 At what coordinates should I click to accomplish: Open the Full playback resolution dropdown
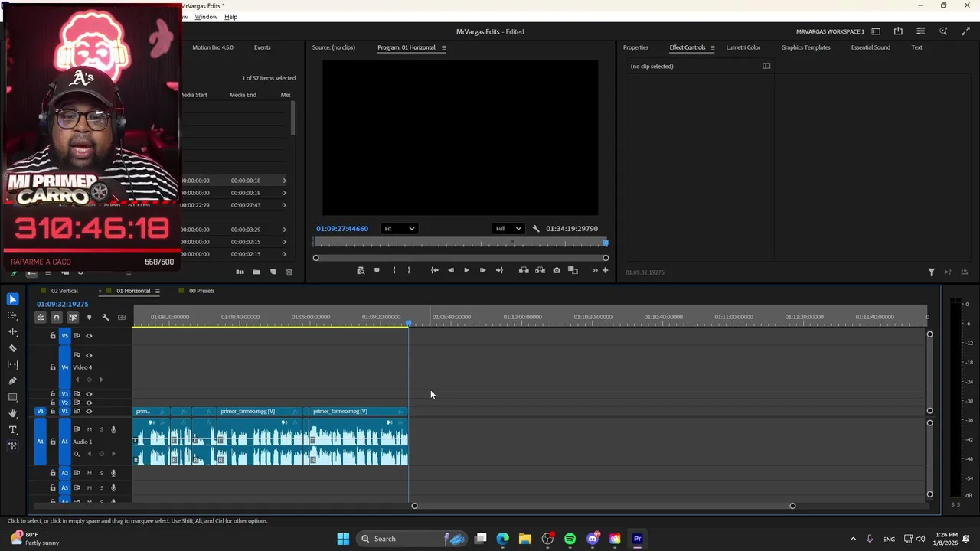click(508, 228)
